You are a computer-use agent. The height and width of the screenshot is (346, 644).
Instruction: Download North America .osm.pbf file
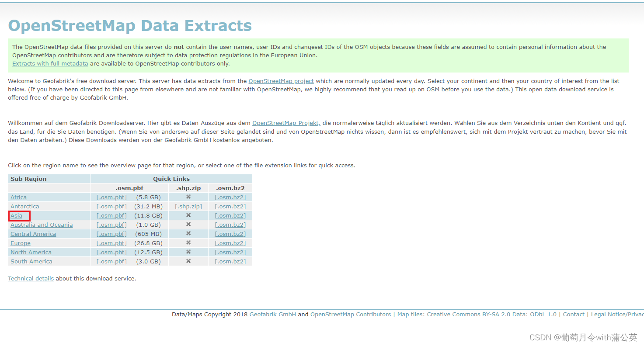click(x=111, y=253)
